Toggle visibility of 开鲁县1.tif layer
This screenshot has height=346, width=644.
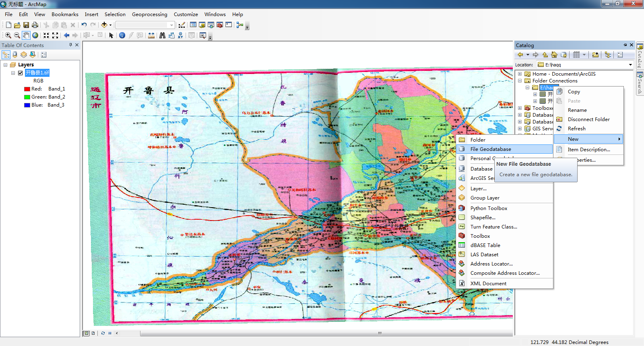coord(21,73)
